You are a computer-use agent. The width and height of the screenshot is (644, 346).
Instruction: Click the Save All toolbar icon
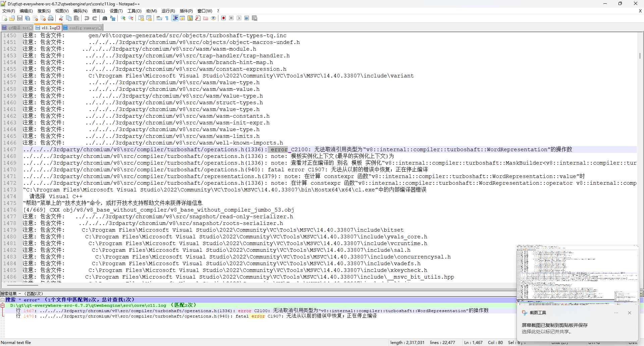click(28, 18)
